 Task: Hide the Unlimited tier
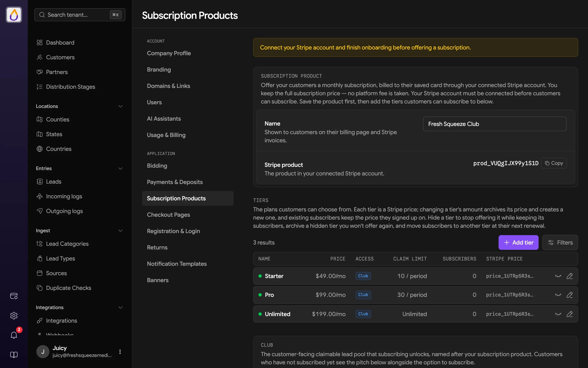558,314
